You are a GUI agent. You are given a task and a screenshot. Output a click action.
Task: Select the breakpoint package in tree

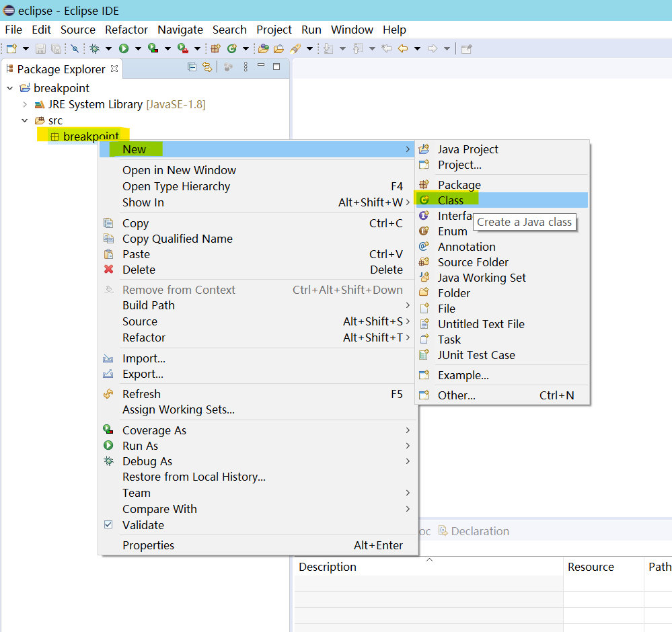click(85, 136)
